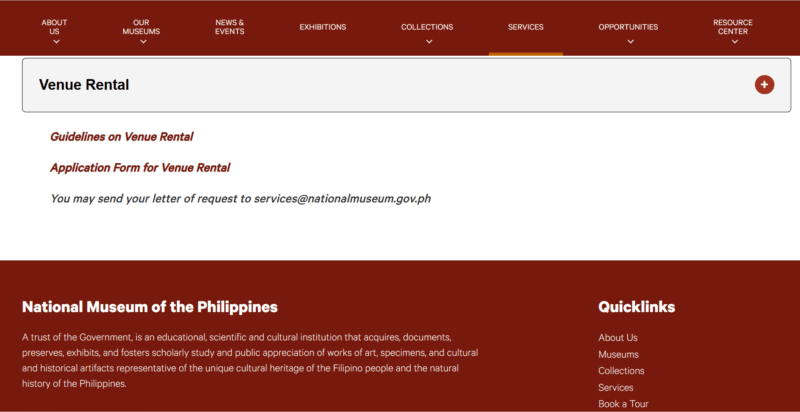Expand Resource Center chevron in navbar

(735, 42)
